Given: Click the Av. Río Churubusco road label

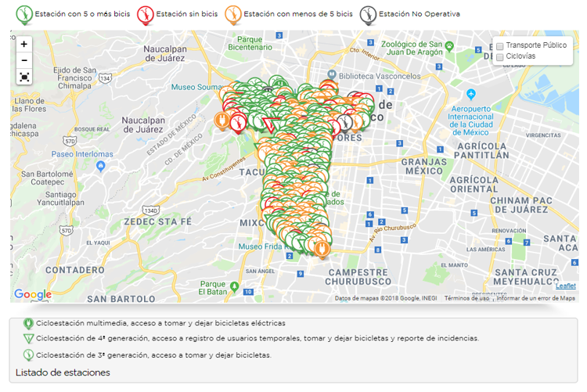Looking at the screenshot, I should click(392, 232).
